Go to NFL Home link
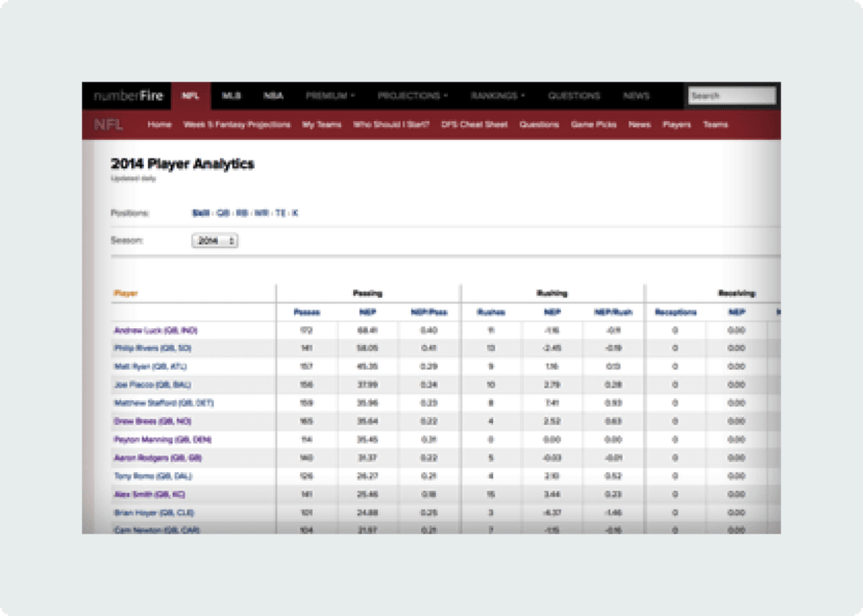 [x=159, y=125]
